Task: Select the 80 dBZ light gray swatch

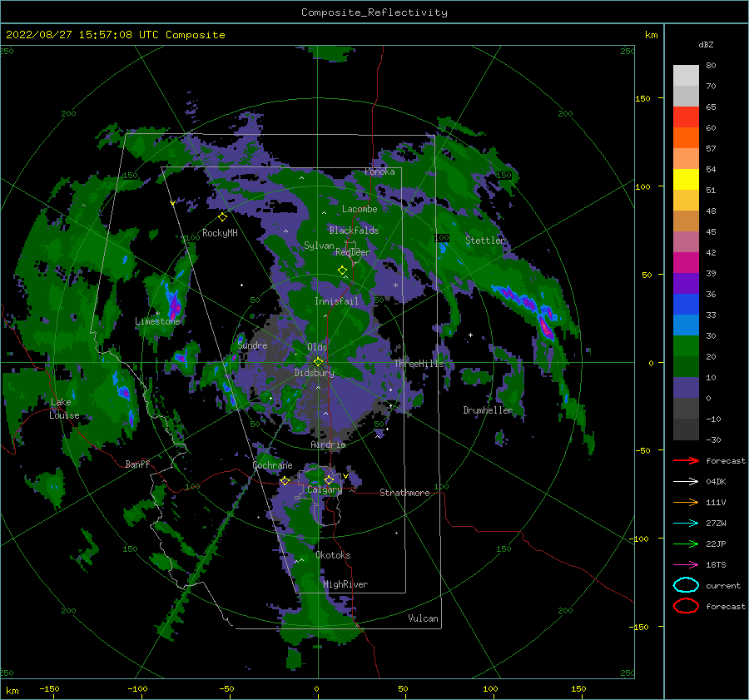Action: click(x=686, y=76)
